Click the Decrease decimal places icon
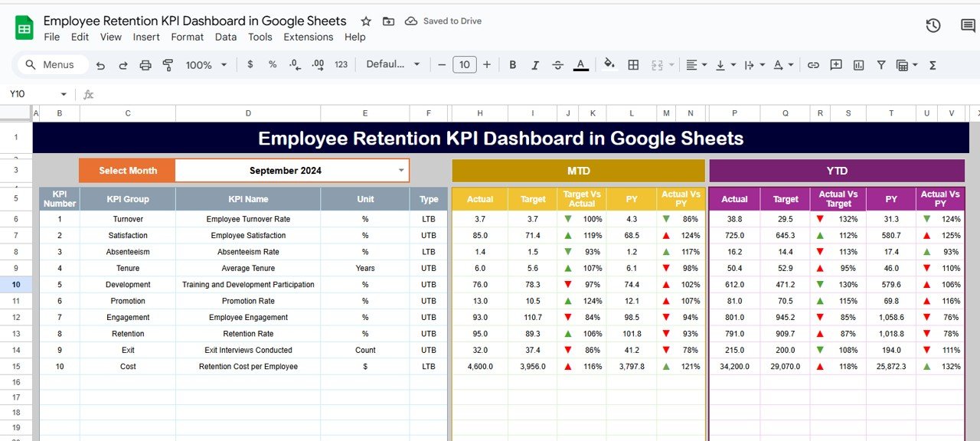The image size is (980, 441). pyautogui.click(x=295, y=64)
